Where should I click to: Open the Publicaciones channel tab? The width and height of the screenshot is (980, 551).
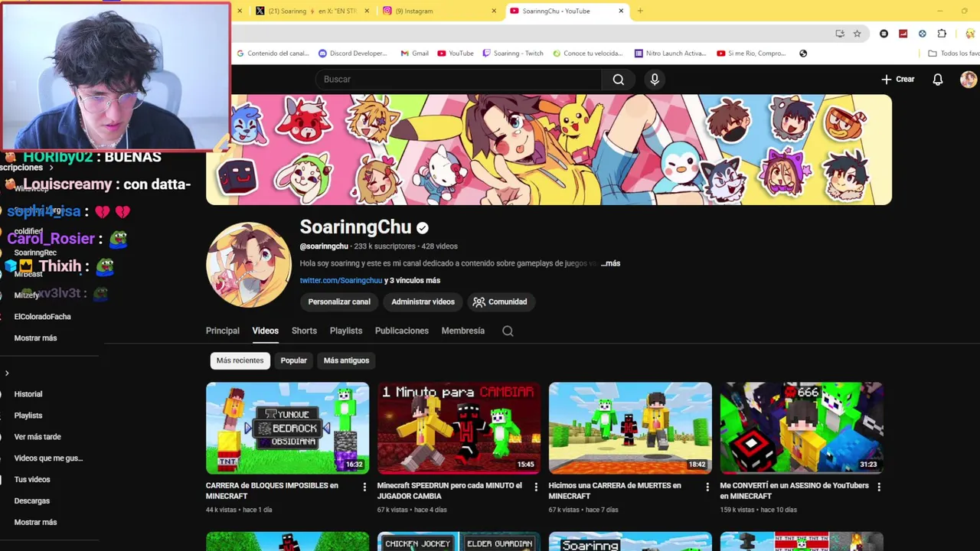pos(402,331)
